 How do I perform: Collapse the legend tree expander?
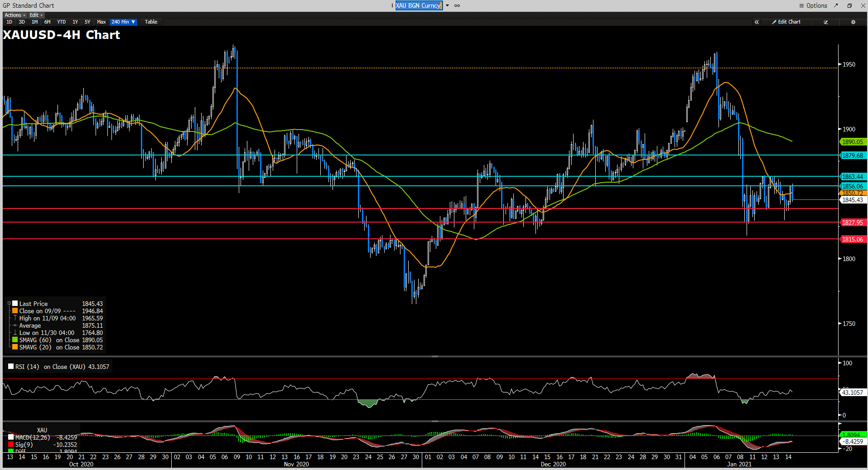coord(9,304)
